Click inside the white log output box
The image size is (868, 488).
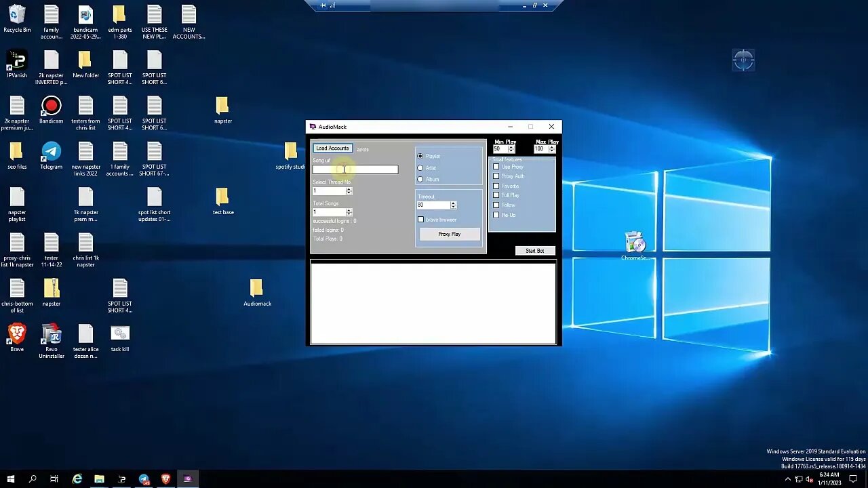tap(433, 304)
